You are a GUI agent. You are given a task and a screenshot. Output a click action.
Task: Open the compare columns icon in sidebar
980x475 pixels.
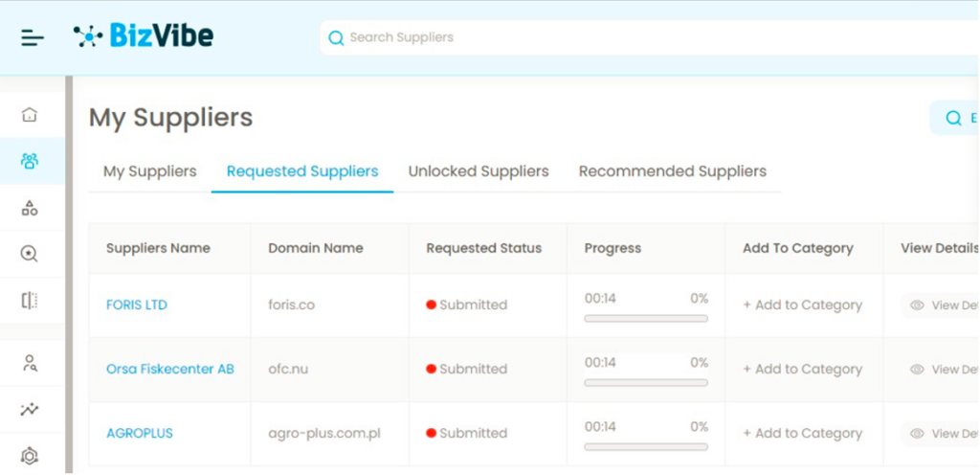(x=30, y=301)
